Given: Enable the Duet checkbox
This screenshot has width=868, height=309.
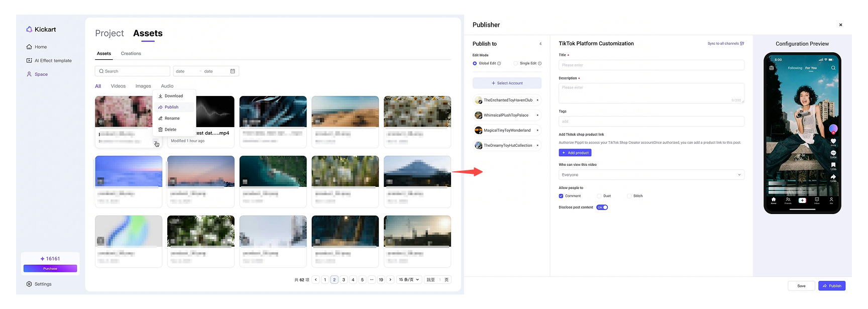Looking at the screenshot, I should coord(599,196).
